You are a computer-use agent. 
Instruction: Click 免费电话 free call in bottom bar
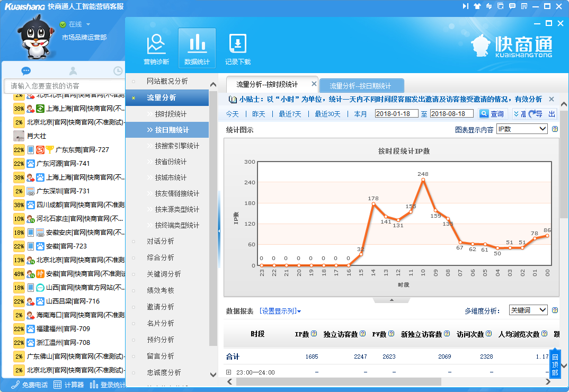pyautogui.click(x=30, y=385)
